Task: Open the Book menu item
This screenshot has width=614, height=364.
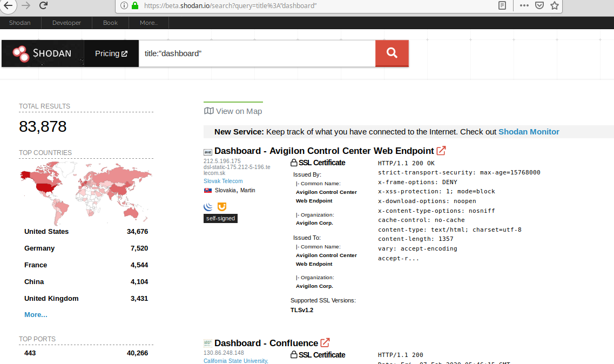Action: 110,23
